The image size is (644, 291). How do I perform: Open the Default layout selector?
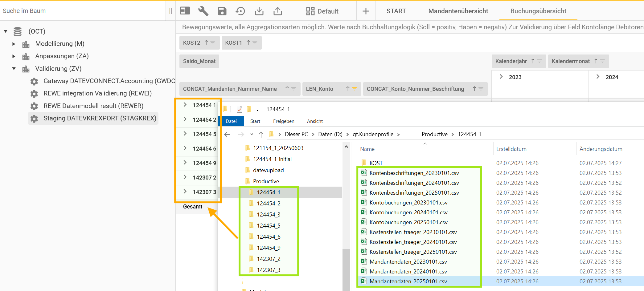point(322,11)
